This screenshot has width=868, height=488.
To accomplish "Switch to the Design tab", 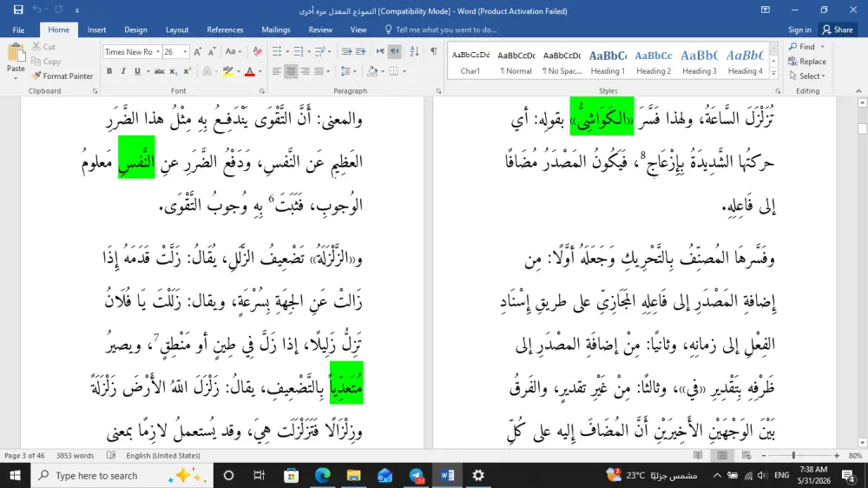I will click(135, 30).
